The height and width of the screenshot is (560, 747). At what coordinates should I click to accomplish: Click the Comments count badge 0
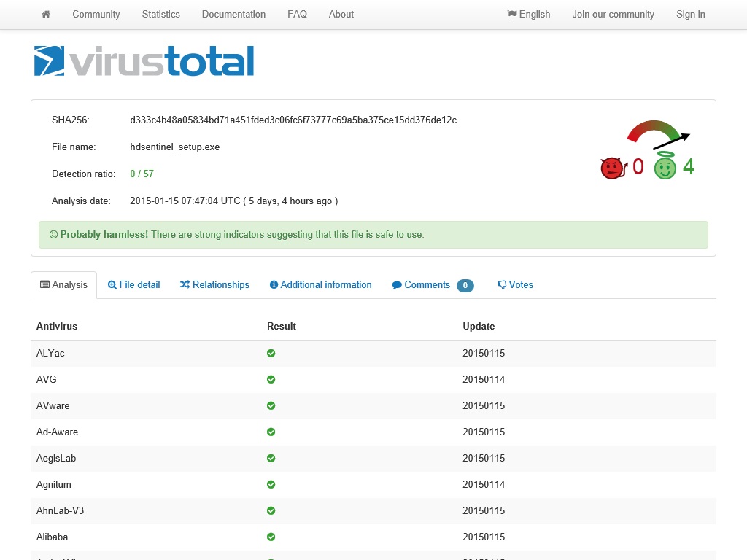[x=465, y=285]
